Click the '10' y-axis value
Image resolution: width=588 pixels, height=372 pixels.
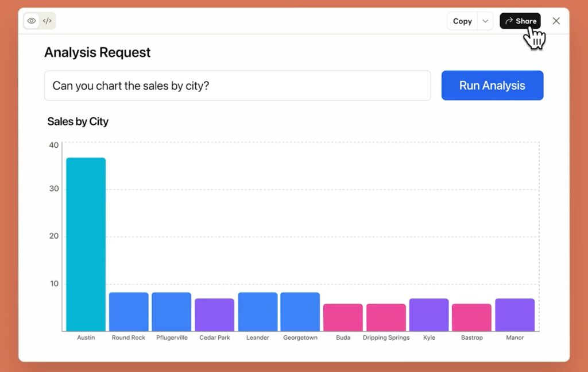click(x=55, y=283)
